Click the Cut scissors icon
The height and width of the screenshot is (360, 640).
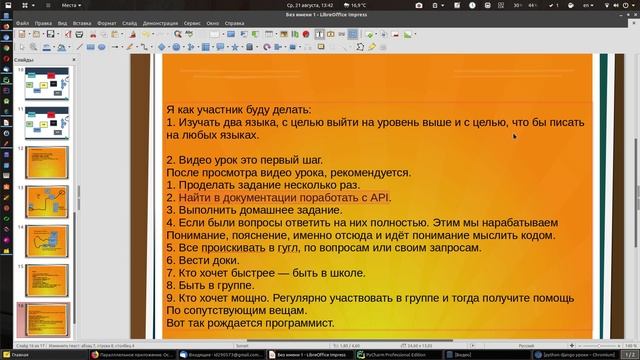(93, 35)
